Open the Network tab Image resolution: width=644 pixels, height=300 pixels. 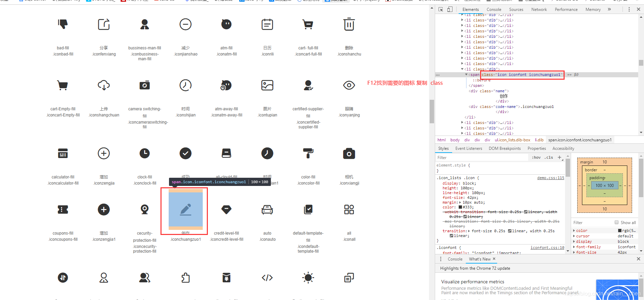pyautogui.click(x=539, y=10)
